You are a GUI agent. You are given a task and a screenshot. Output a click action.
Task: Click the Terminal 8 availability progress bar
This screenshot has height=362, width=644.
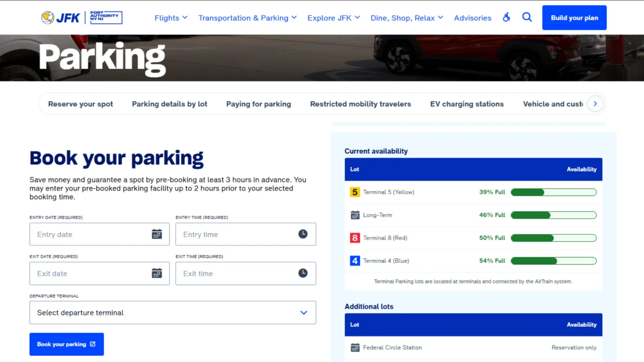tap(553, 238)
